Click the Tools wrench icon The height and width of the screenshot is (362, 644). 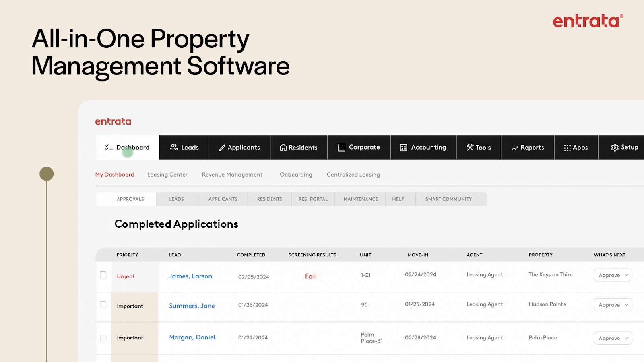pos(470,147)
